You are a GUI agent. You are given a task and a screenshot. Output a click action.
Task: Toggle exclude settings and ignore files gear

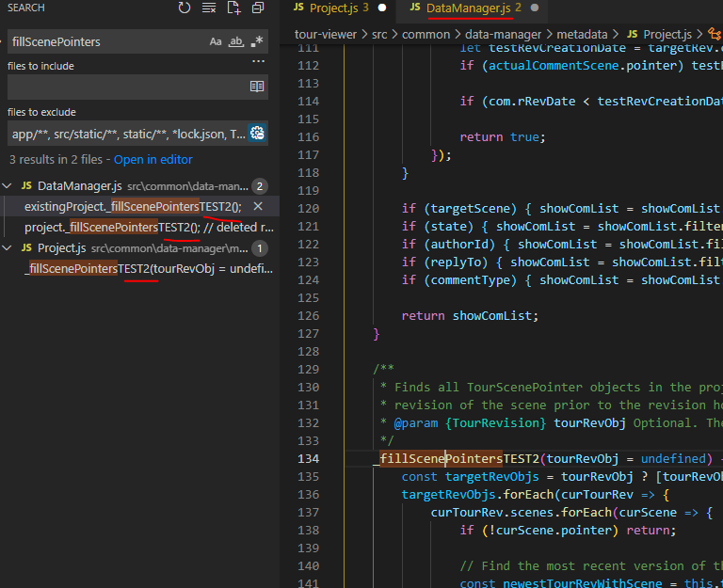(x=257, y=134)
